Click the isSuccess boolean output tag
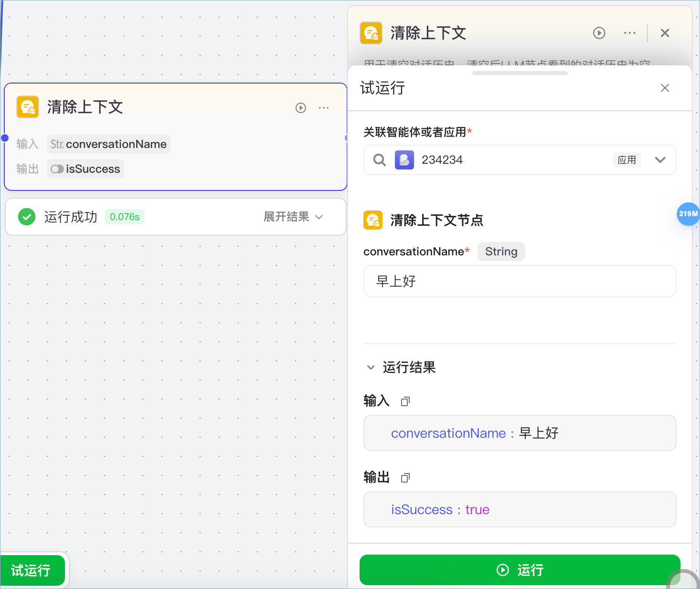Screen dimensions: 700x589 coord(85,169)
